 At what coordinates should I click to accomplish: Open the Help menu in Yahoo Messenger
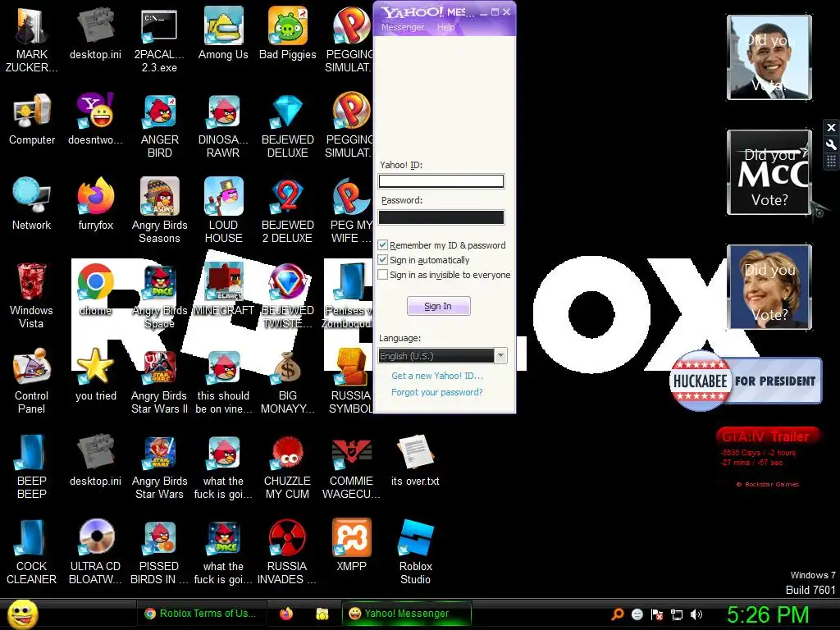pyautogui.click(x=445, y=27)
